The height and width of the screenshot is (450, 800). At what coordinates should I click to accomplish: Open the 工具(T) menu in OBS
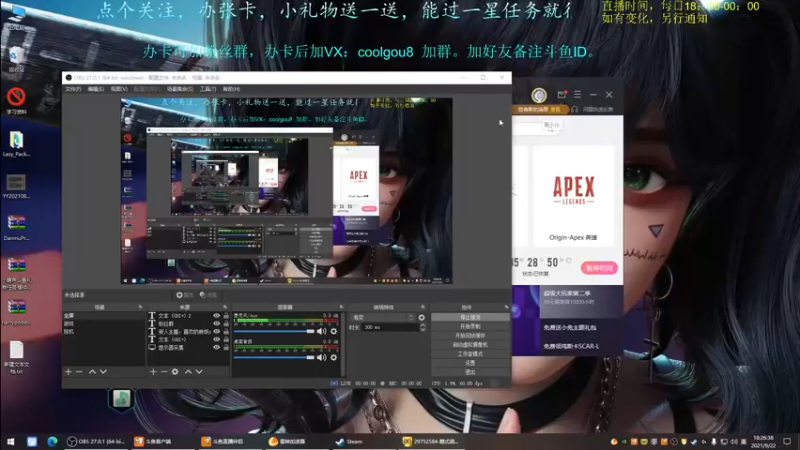pyautogui.click(x=208, y=89)
